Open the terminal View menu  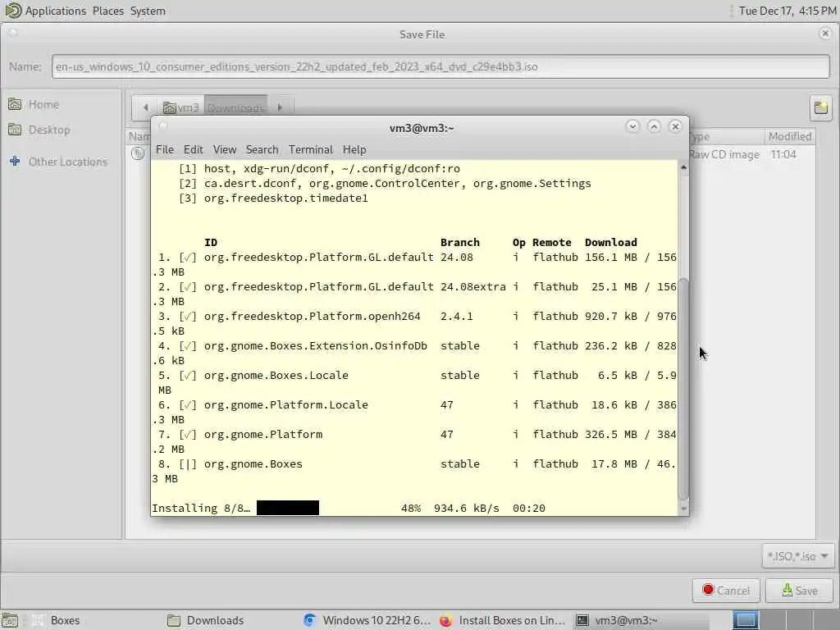click(225, 149)
